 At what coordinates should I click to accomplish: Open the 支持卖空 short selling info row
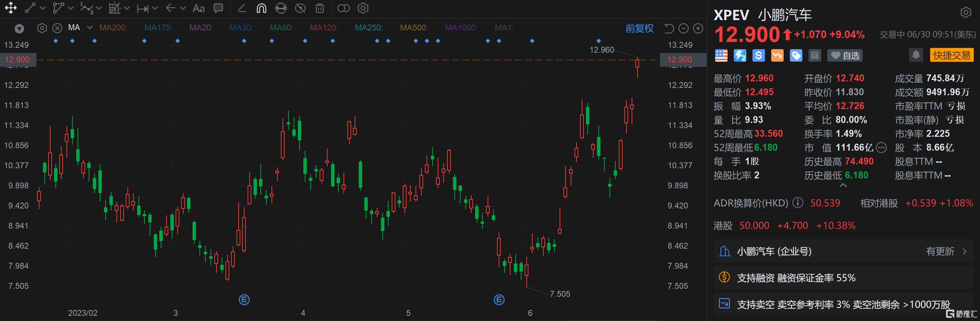(x=843, y=304)
